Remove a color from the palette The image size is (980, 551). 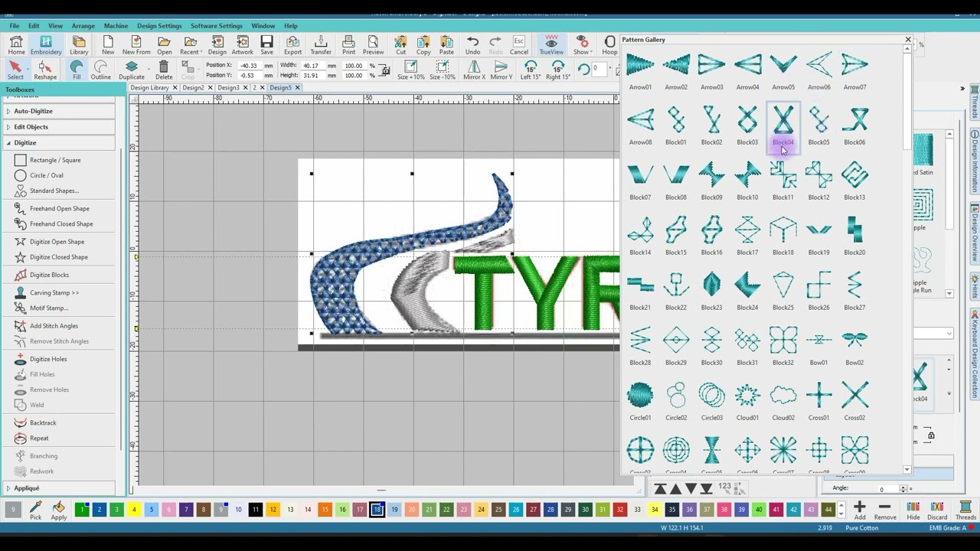point(885,511)
